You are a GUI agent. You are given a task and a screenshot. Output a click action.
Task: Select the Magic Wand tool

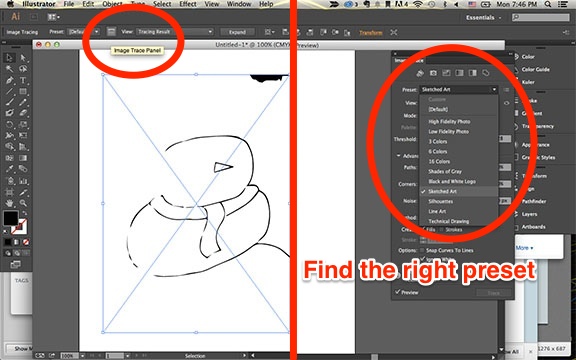(x=9, y=69)
